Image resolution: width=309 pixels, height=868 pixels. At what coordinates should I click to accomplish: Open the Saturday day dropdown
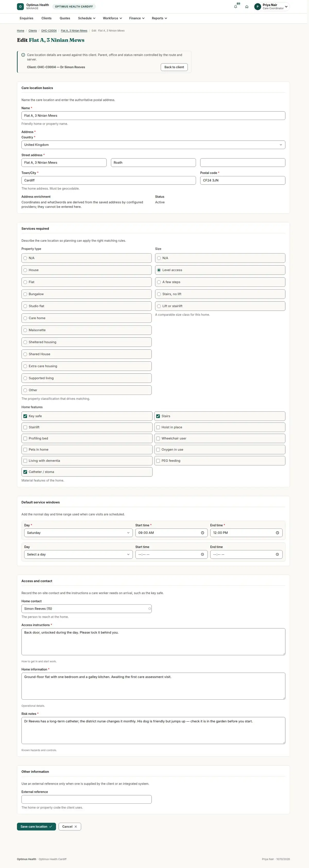[x=79, y=533]
